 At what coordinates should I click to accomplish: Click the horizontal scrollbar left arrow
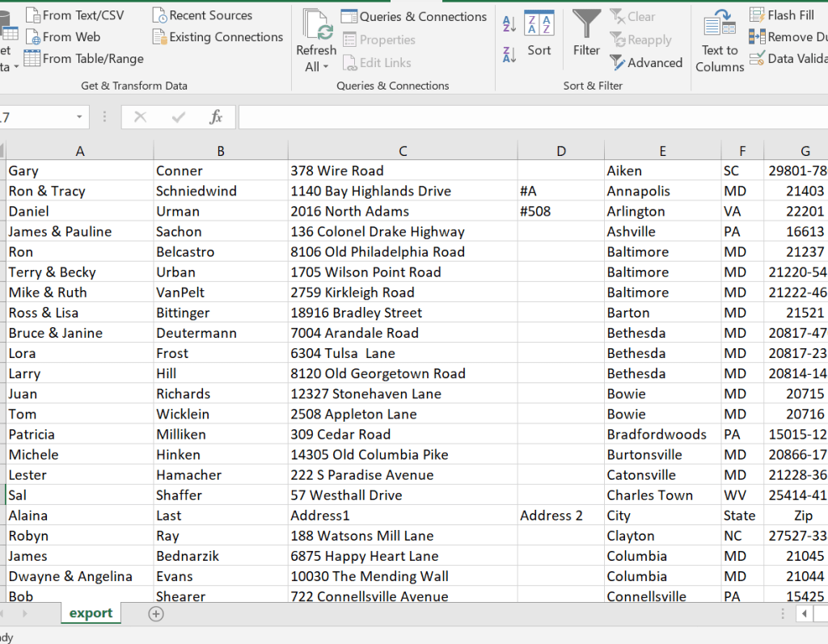tap(805, 614)
